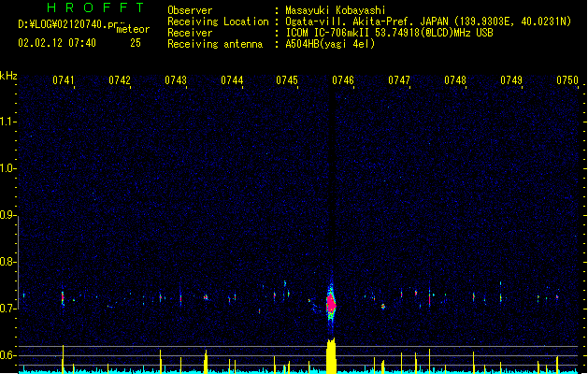The height and width of the screenshot is (374, 588).
Task: Click the 0747 time marker
Action: (x=399, y=80)
